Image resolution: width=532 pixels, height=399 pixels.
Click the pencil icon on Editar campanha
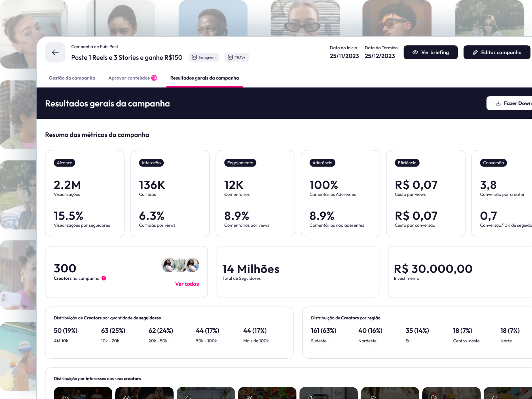point(476,52)
